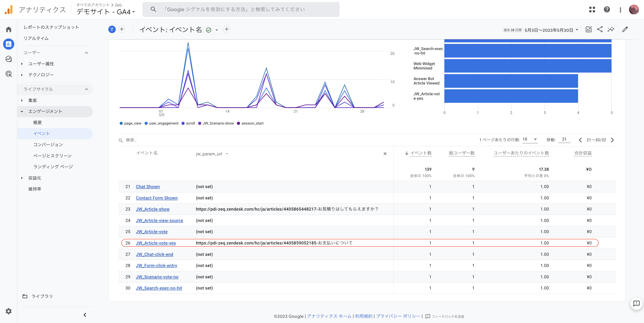
Task: Open the jw_param_url dimension dropdown
Action: [x=212, y=154]
